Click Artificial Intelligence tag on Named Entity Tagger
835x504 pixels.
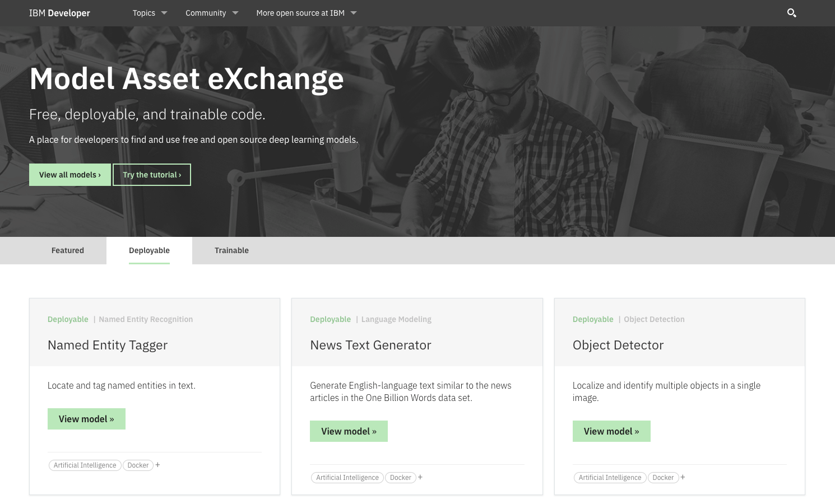click(85, 465)
